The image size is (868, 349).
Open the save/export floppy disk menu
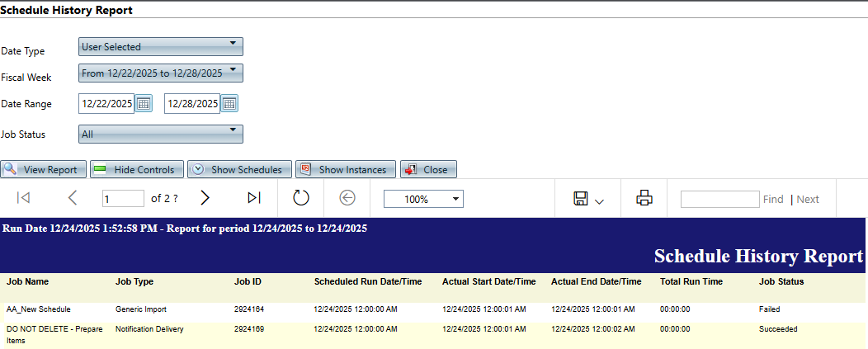pos(587,199)
